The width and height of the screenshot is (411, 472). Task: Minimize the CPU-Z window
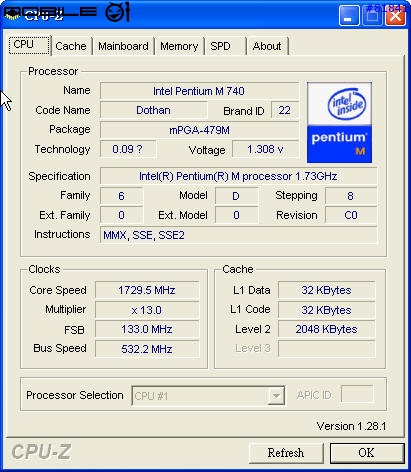349,16
